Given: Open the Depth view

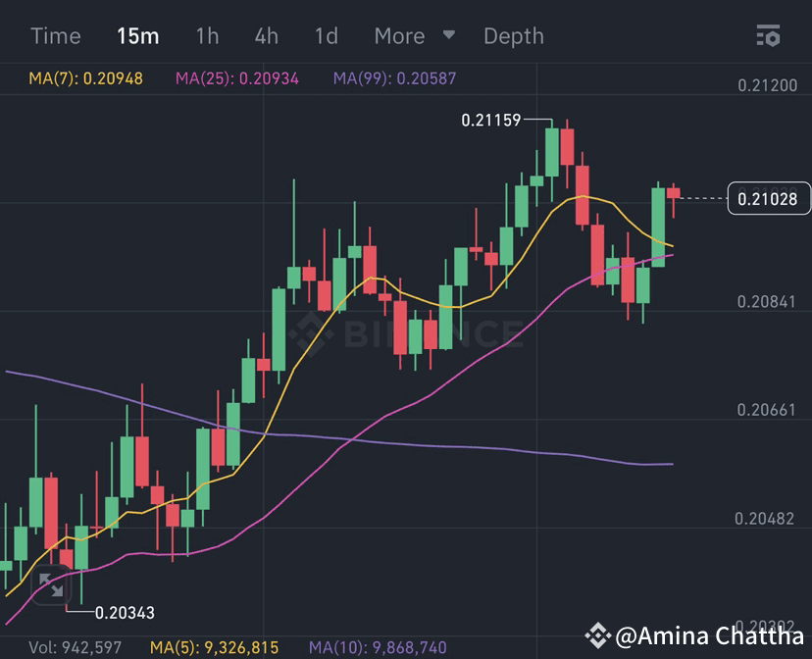Looking at the screenshot, I should tap(514, 35).
